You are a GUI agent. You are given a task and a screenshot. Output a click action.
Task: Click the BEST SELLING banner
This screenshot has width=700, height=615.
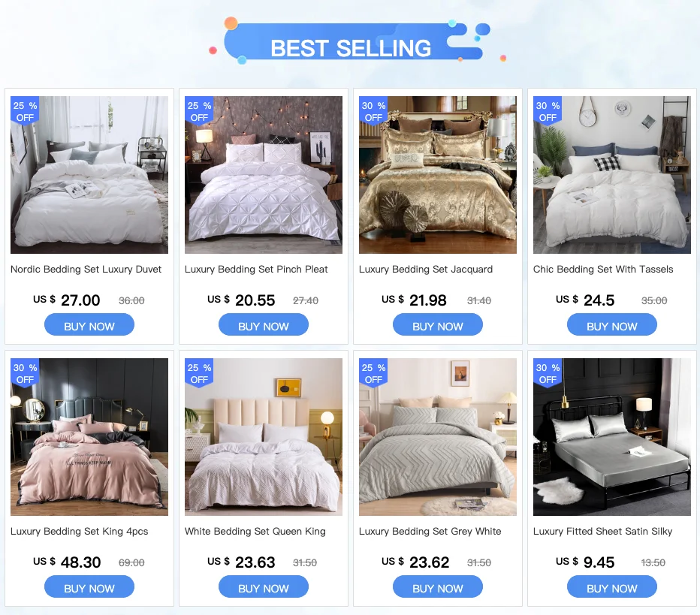click(351, 41)
